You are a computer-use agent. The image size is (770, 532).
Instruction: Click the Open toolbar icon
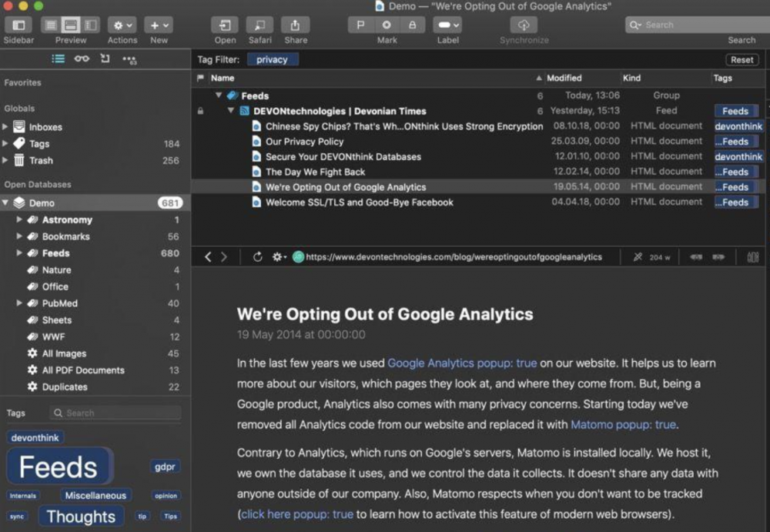[225, 25]
